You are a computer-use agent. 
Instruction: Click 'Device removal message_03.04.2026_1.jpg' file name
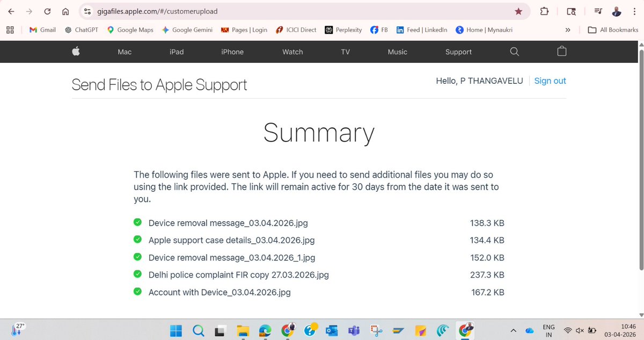231,257
